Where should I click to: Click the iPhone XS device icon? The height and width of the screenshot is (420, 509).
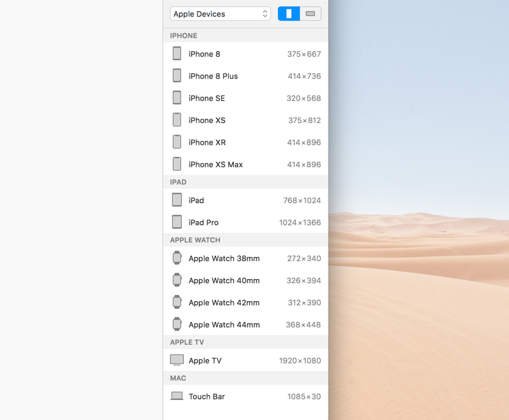177,120
